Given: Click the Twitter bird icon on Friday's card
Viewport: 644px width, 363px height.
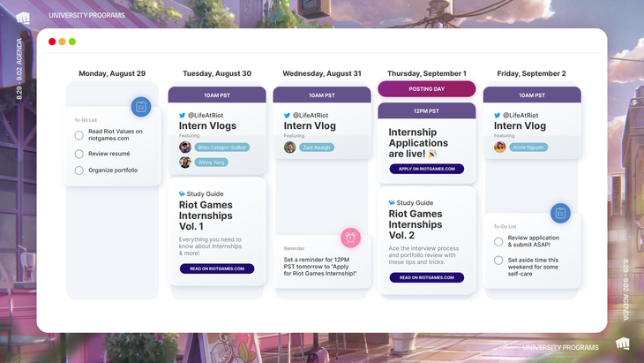Looking at the screenshot, I should click(x=498, y=116).
